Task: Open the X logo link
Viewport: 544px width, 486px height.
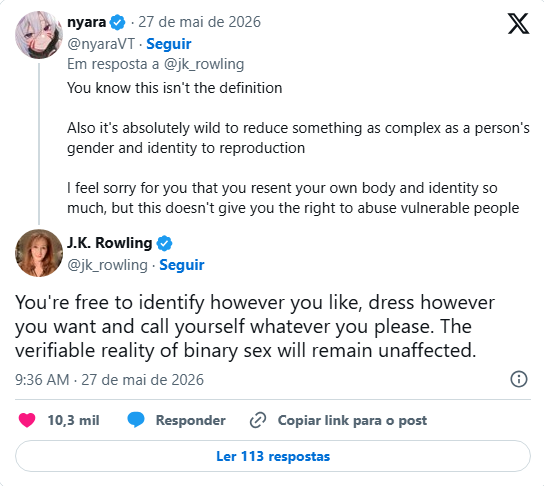Action: [x=518, y=24]
